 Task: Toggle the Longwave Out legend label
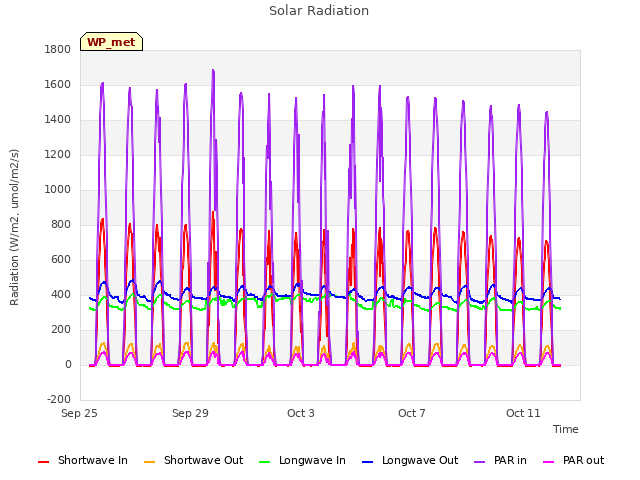420,460
